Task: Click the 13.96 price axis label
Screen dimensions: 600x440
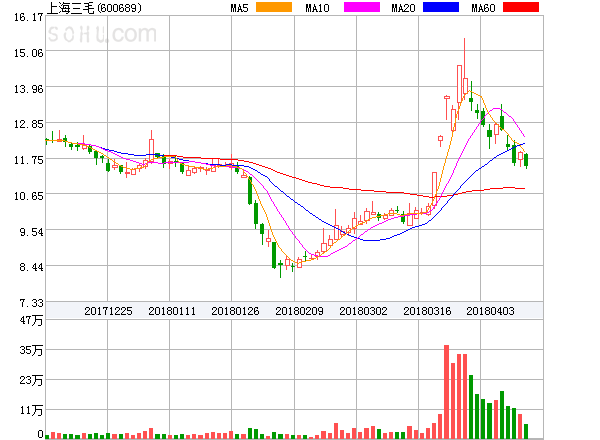Action: (x=29, y=89)
